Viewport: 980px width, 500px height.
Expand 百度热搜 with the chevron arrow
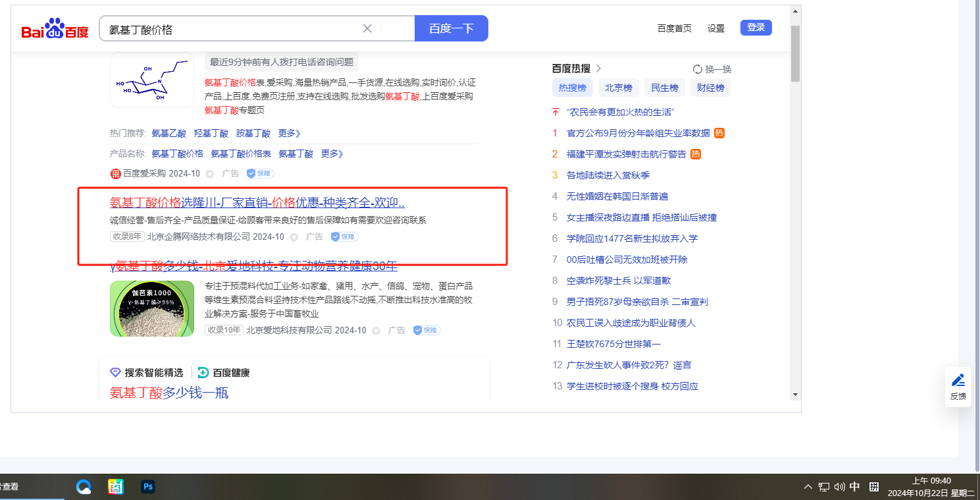598,69
